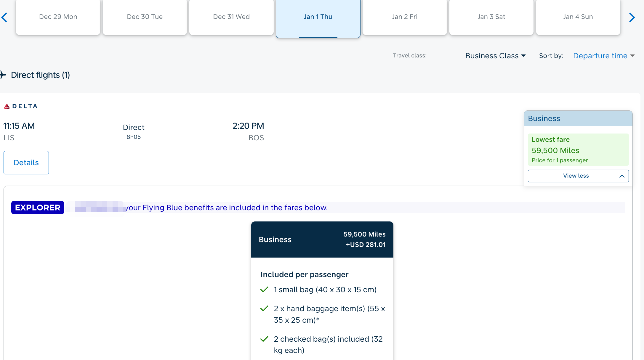
Task: Select the Jan 2 Fri date tab
Action: [405, 17]
